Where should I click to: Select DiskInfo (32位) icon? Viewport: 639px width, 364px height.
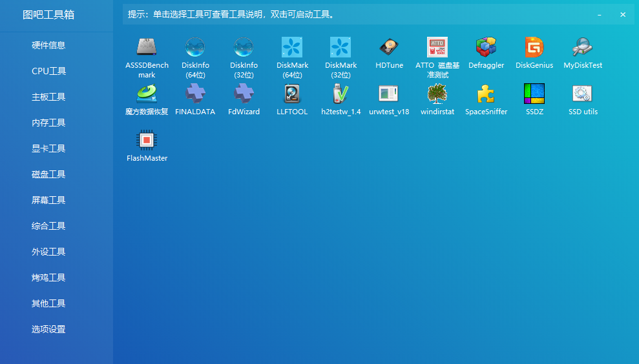point(244,47)
